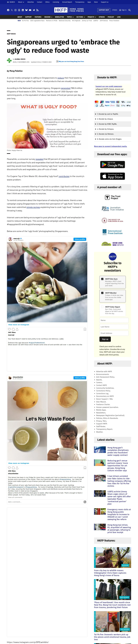
Task: Open HKFP's Facebook page icon
Action: pos(8,10)
